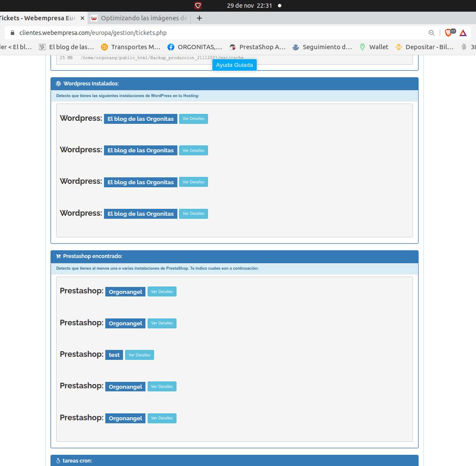Click Ver Detalles for second Wordpress entry

click(193, 151)
